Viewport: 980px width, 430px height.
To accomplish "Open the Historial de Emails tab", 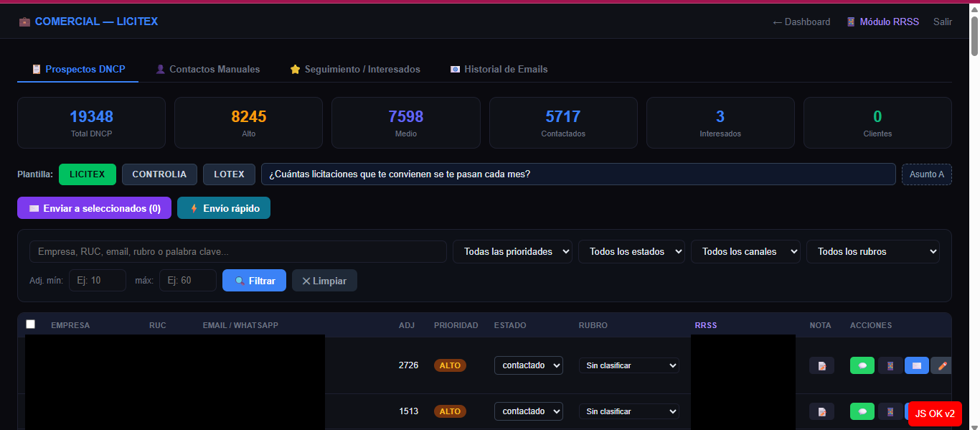I will [x=499, y=69].
